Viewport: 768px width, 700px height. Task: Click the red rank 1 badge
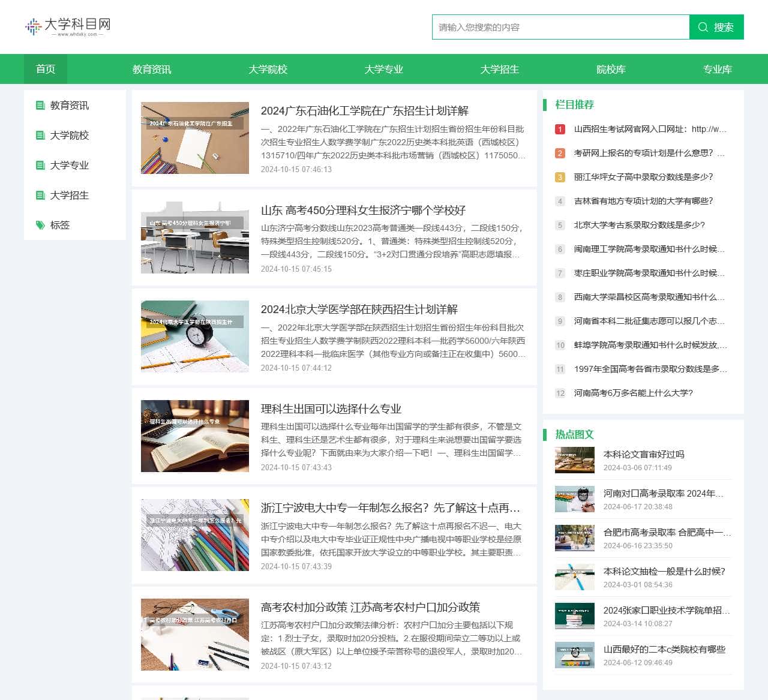(x=560, y=129)
